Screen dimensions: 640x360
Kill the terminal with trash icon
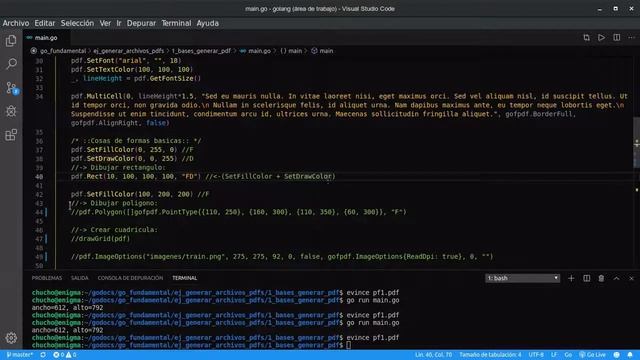[x=601, y=278]
